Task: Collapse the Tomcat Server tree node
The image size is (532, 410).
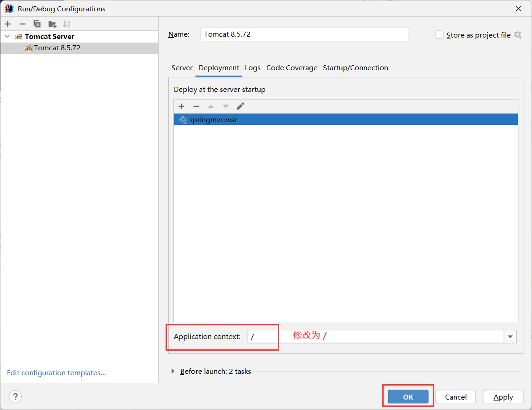Action: (7, 36)
